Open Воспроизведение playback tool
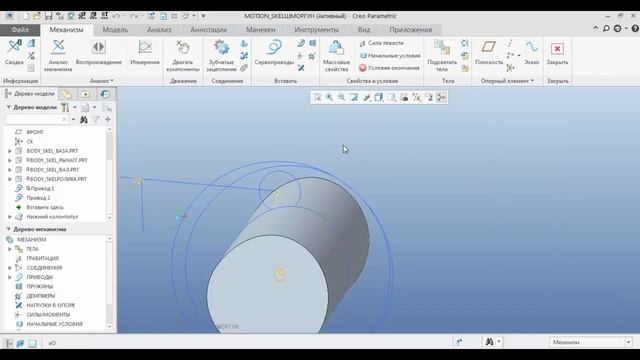Viewport: 640px width, 360px height. point(99,52)
